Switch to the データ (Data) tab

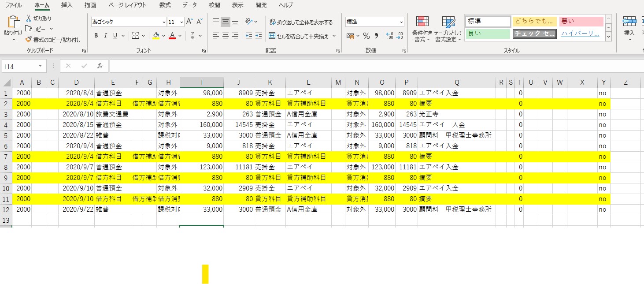tap(189, 5)
